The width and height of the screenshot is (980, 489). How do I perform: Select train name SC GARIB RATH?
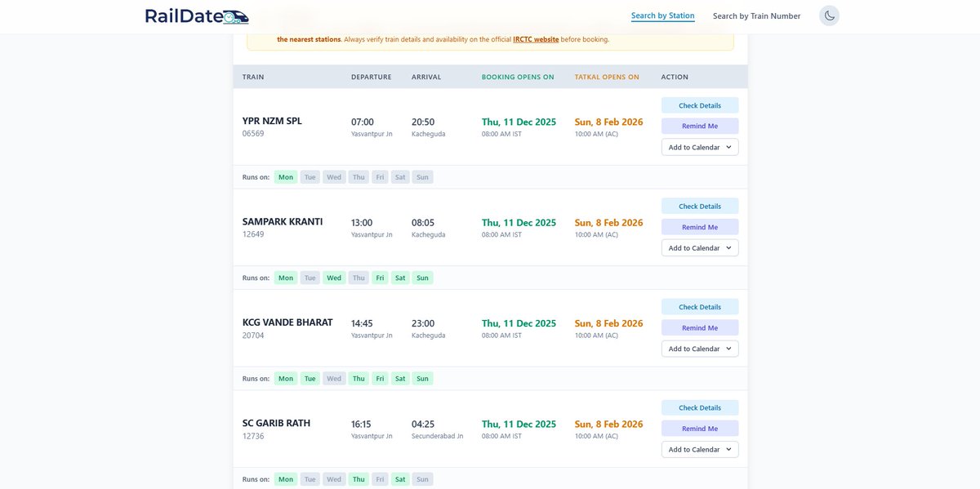pyautogui.click(x=276, y=423)
